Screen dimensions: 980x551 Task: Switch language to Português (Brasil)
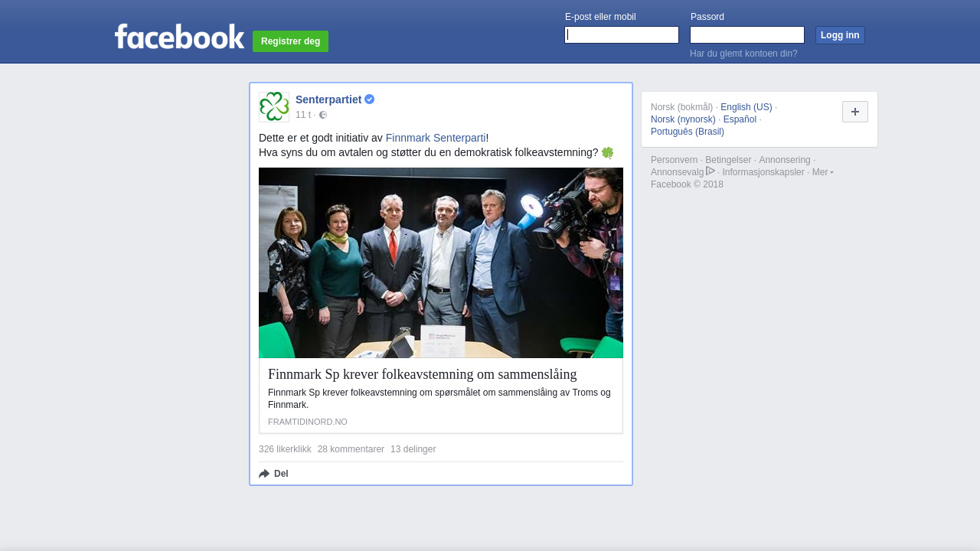point(688,132)
